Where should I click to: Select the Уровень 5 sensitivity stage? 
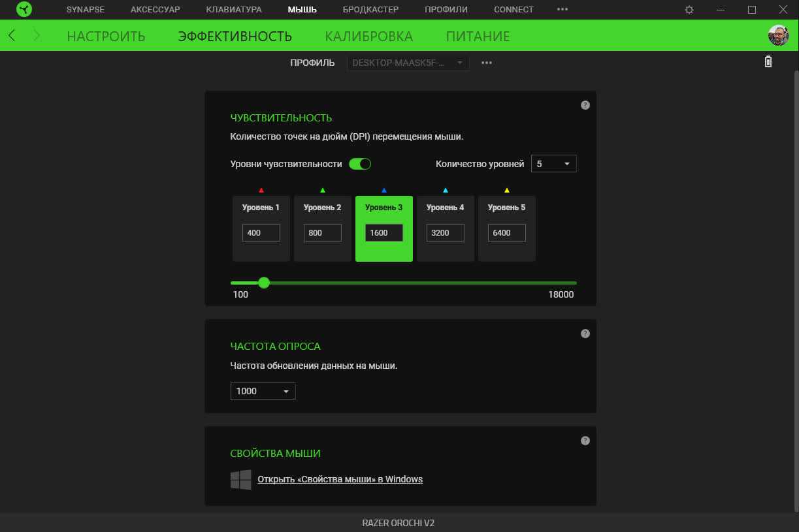coord(506,208)
